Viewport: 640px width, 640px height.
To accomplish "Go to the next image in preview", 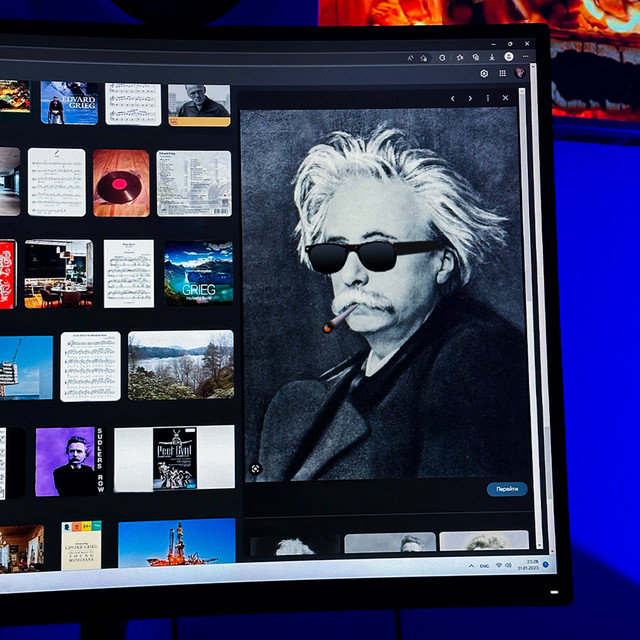I will point(470,98).
